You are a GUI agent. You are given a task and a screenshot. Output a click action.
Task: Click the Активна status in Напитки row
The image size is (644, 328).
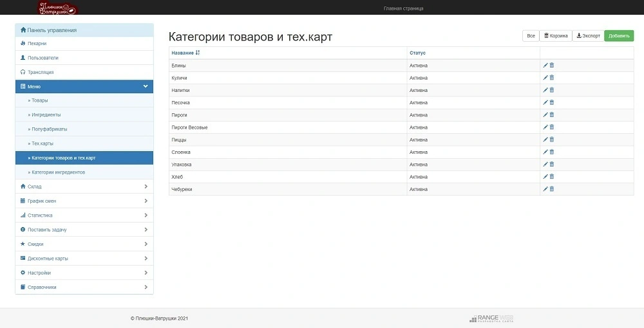tap(419, 90)
